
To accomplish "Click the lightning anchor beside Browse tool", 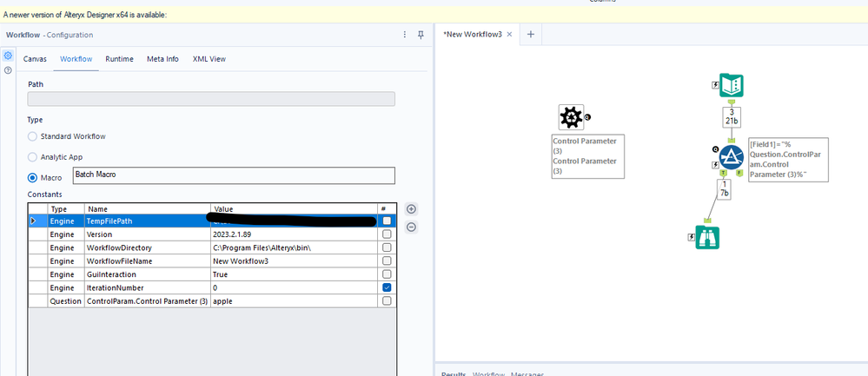I will point(691,237).
